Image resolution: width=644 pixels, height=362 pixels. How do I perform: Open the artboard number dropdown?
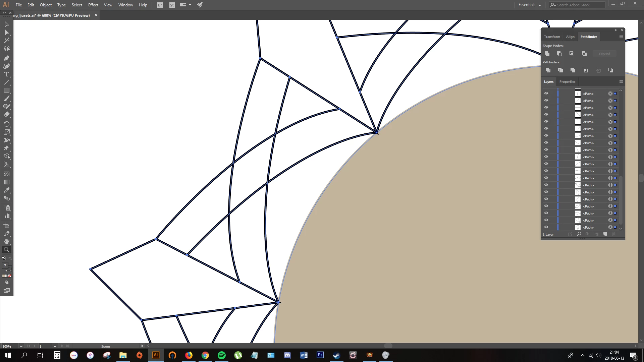[54, 346]
